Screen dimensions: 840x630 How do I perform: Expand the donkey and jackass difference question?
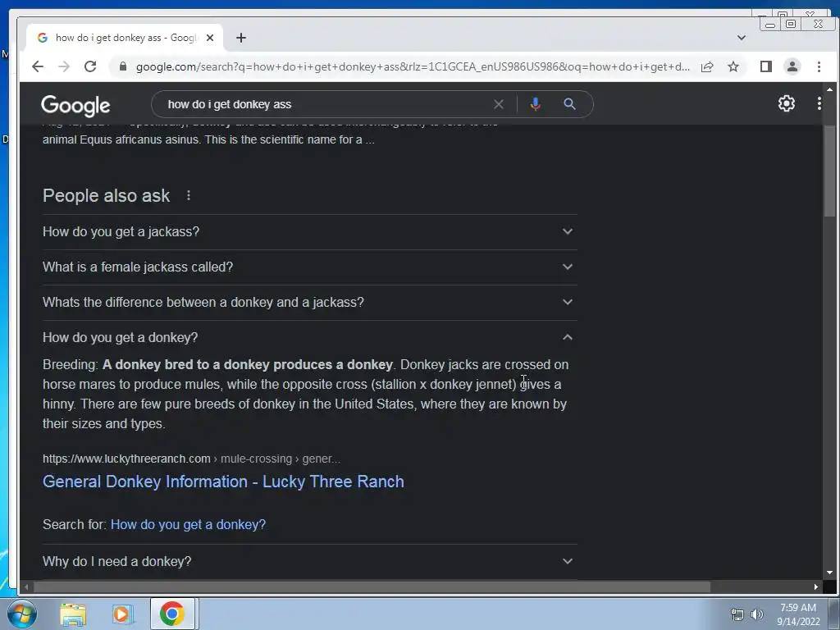(x=309, y=302)
